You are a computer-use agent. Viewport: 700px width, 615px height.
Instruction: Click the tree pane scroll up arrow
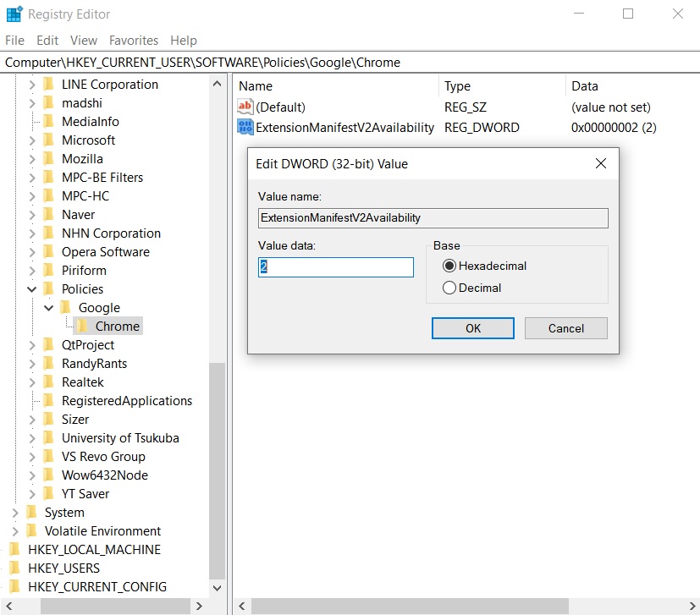217,84
